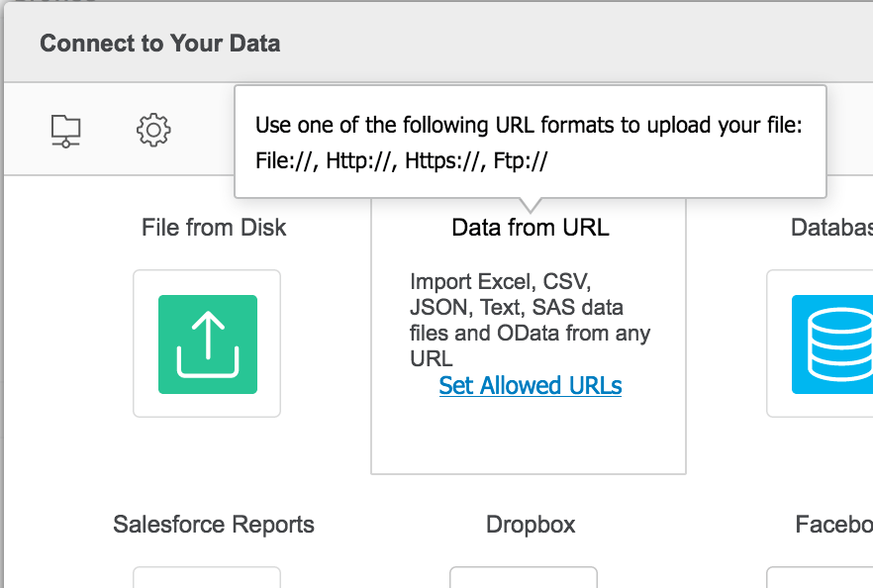
Task: Click the File from Disk label
Action: [214, 228]
